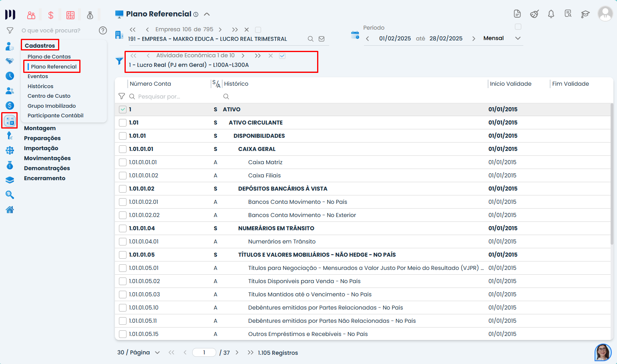The width and height of the screenshot is (617, 364).
Task: Expand the 30 per page dropdown
Action: point(157,352)
